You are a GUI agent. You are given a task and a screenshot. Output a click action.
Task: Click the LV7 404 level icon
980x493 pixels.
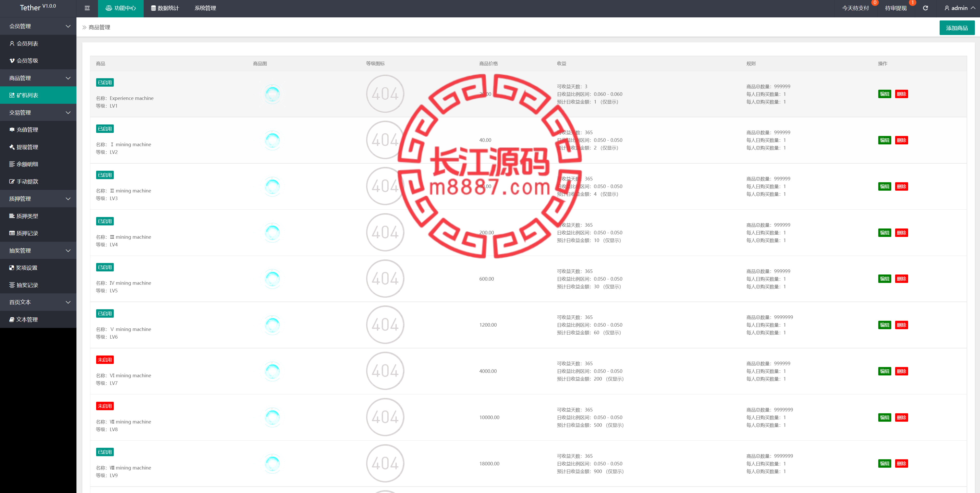[385, 371]
